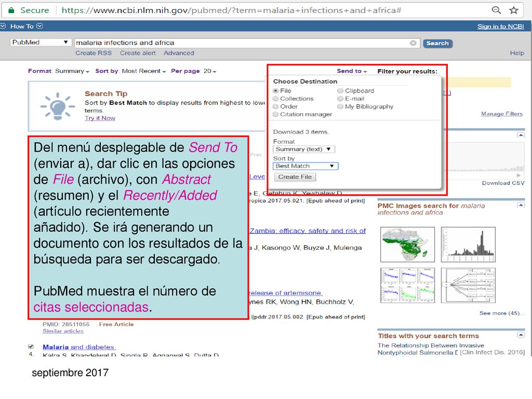Open the How To dropdown arrow
Screen dimensions: 532x399
click(x=39, y=26)
